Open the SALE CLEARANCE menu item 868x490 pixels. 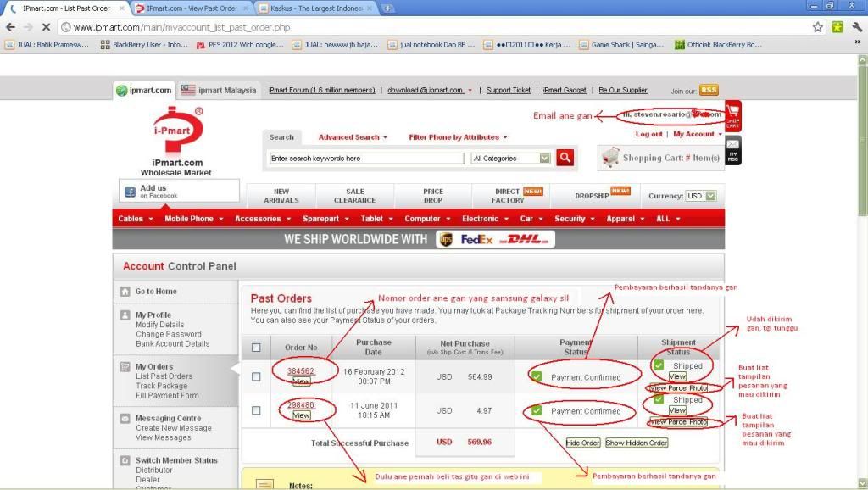click(355, 196)
